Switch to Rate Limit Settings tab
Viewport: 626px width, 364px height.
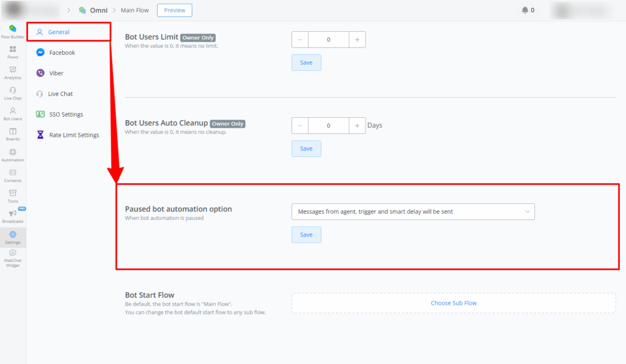pos(74,135)
